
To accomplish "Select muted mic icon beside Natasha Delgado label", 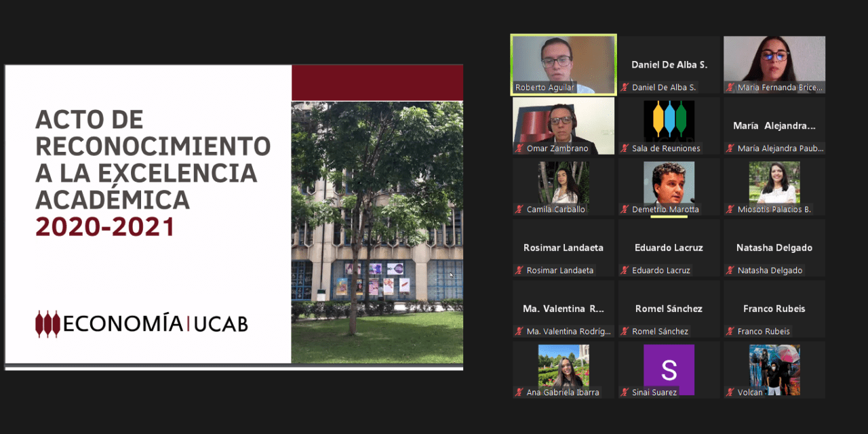I will pyautogui.click(x=730, y=271).
